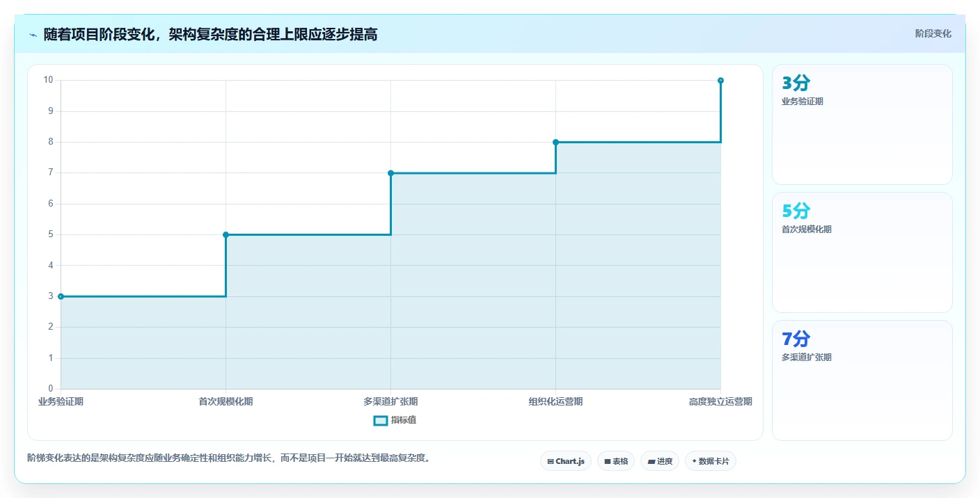980x498 pixels.
Task: Click the 进度 pill button
Action: (660, 461)
